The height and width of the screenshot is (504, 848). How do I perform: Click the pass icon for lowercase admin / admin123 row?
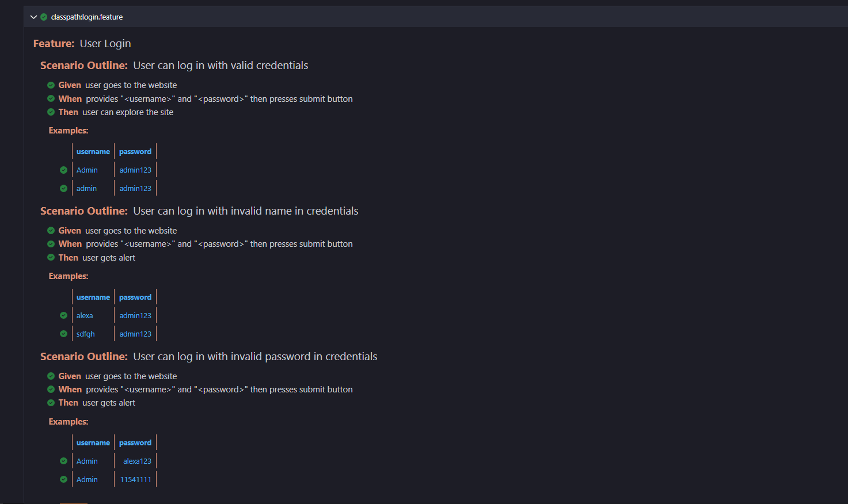point(63,189)
